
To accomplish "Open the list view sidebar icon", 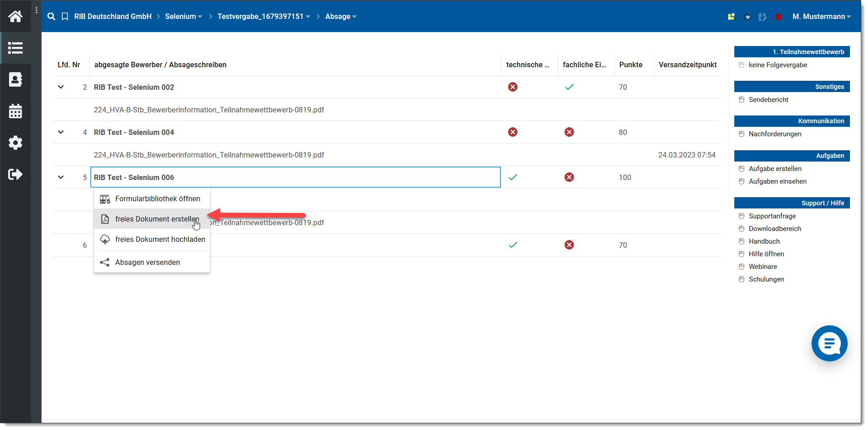I will [x=15, y=48].
